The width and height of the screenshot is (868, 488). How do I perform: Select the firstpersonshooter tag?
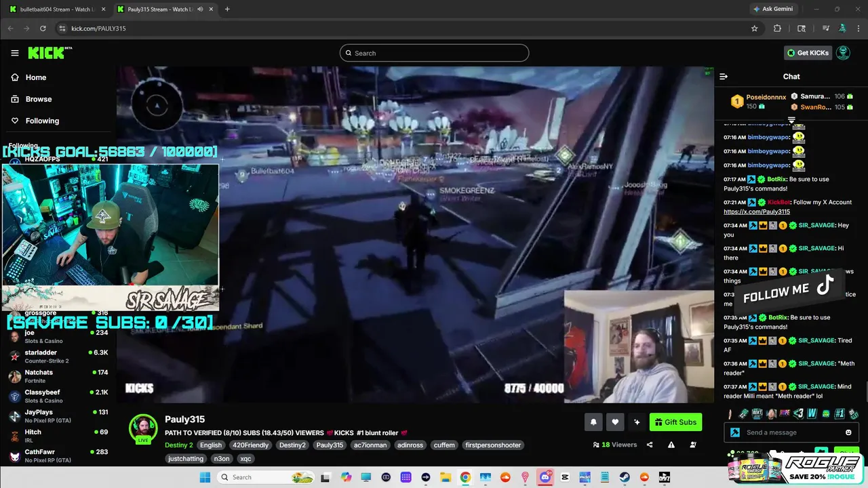493,445
